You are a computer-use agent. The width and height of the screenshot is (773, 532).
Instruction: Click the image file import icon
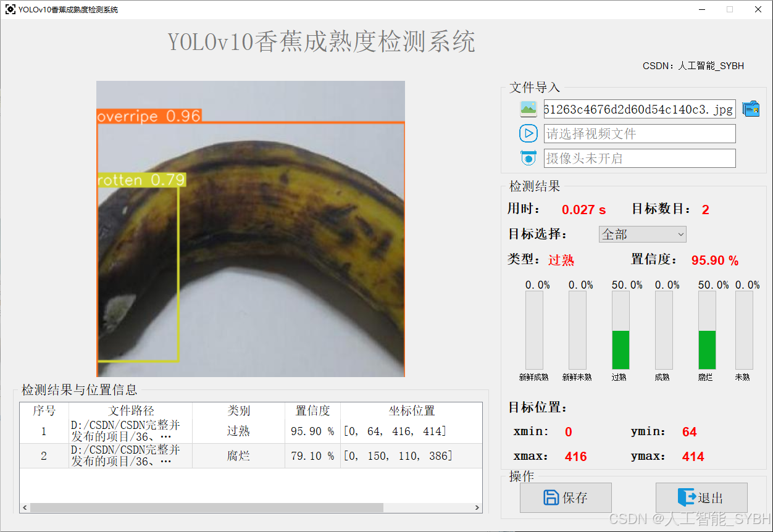[x=529, y=109]
